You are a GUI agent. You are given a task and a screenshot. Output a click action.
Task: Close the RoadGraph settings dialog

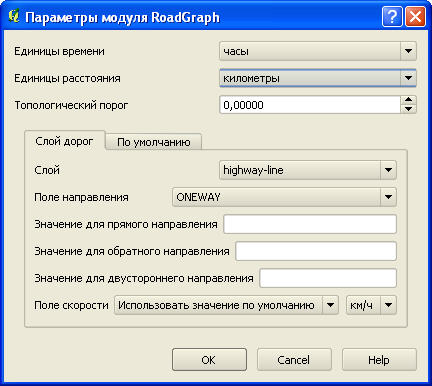(415, 17)
